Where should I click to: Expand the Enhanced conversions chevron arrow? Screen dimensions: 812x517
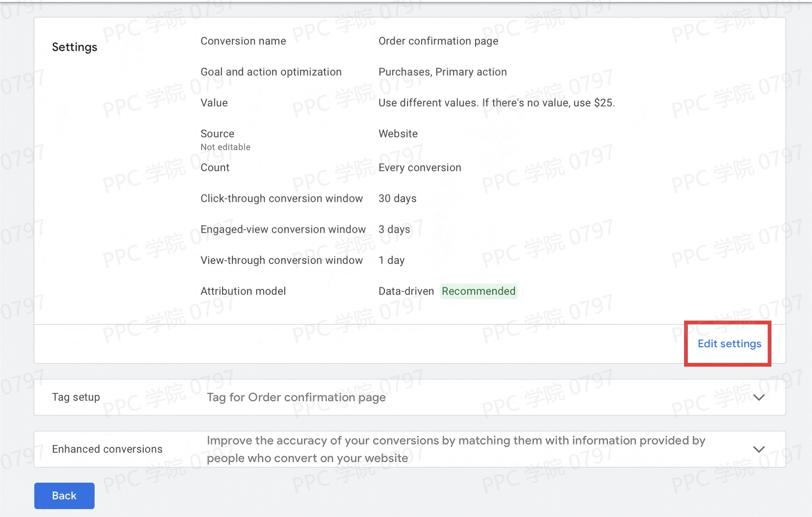tap(759, 449)
